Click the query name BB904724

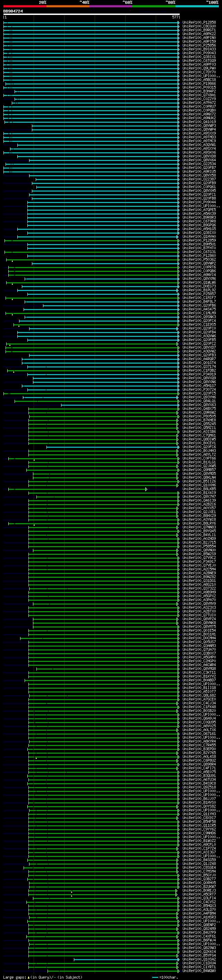point(13,11)
